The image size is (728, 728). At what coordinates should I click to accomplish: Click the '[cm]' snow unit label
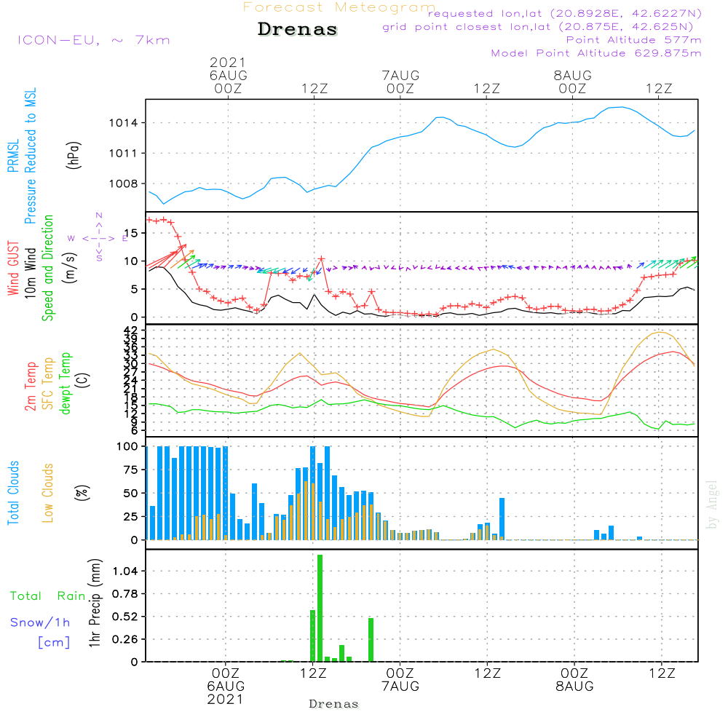(x=54, y=642)
